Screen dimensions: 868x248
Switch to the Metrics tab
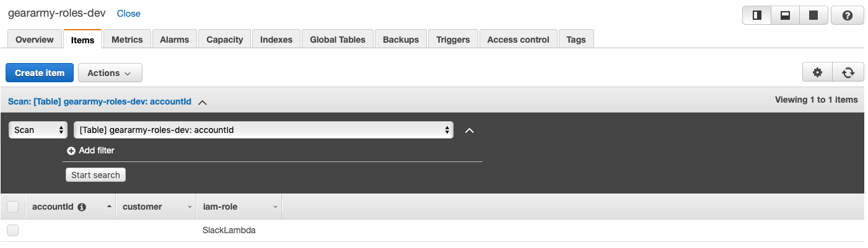(127, 40)
